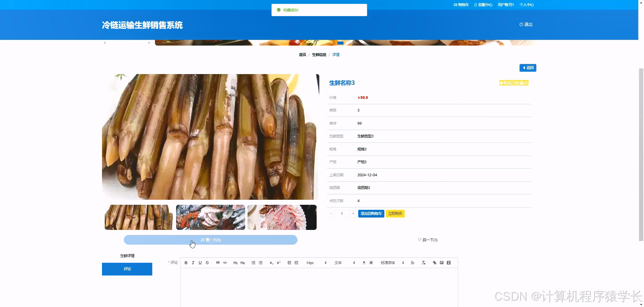Screen dimensions: 644x307
Task: Toggle 赞一下 to like the product
Action: point(210,240)
